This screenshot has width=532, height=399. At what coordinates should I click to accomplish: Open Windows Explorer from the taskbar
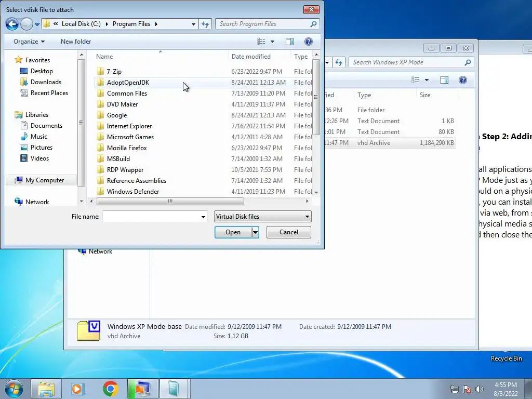[x=46, y=389]
